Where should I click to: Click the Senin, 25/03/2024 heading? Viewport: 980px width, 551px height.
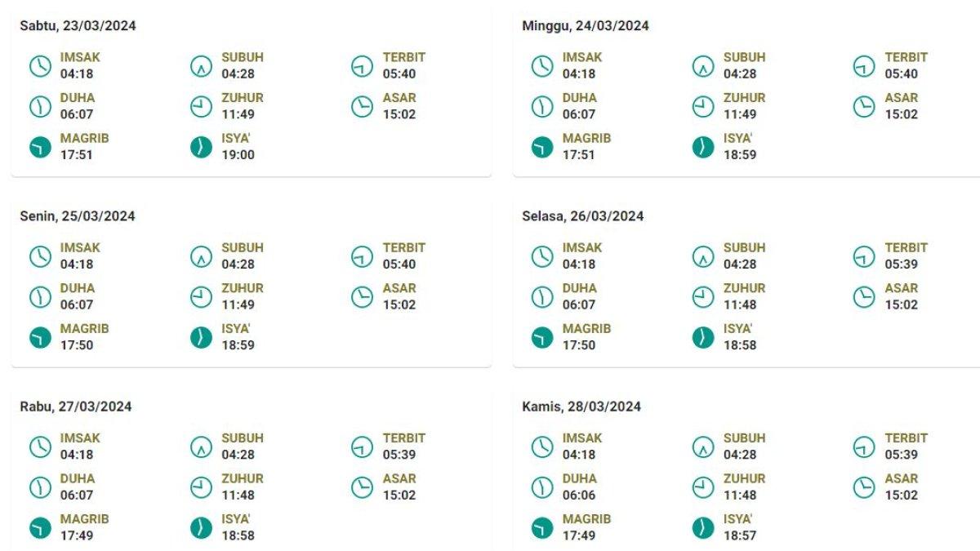pyautogui.click(x=77, y=216)
